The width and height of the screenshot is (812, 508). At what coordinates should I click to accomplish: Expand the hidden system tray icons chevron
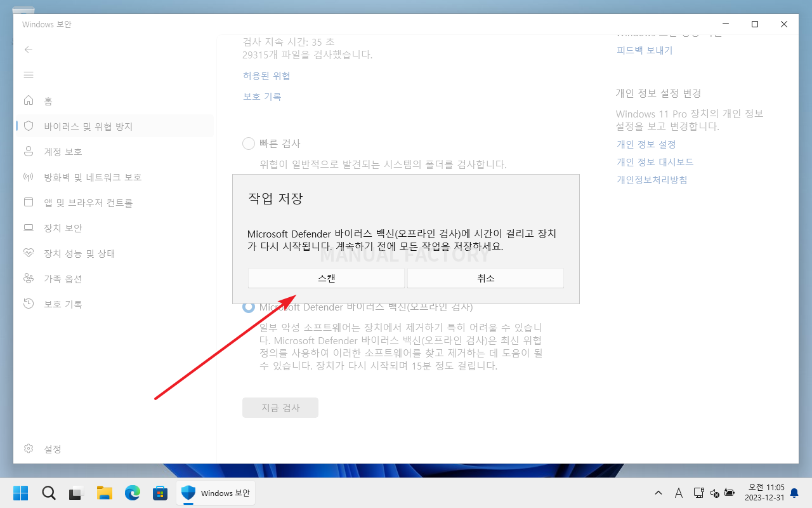pos(658,493)
